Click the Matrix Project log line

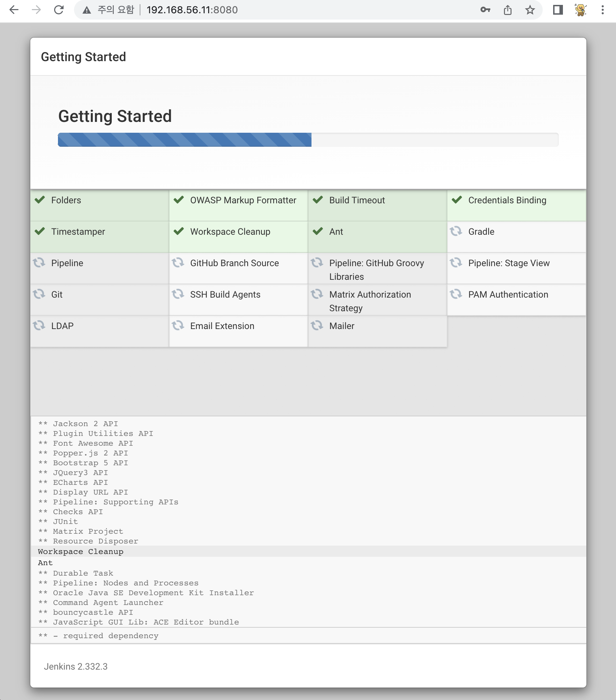pos(81,531)
